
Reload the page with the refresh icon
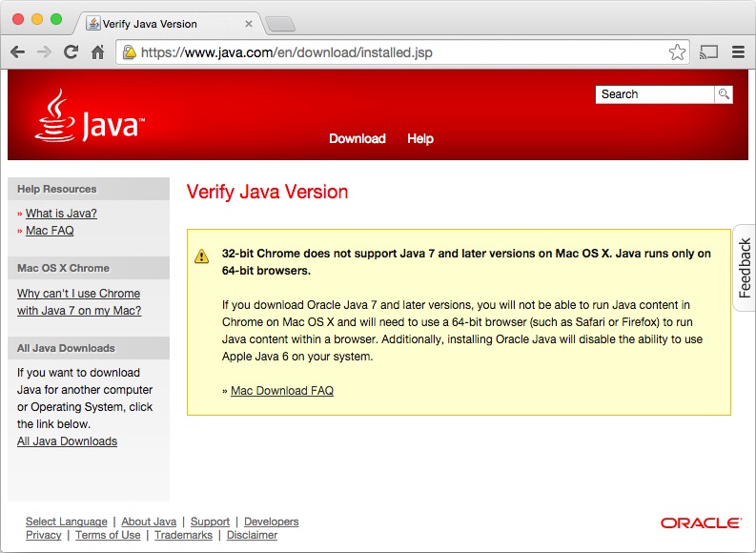point(72,52)
